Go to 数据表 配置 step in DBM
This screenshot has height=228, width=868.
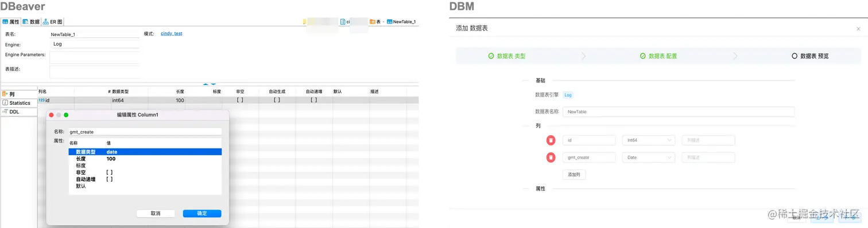[x=658, y=56]
